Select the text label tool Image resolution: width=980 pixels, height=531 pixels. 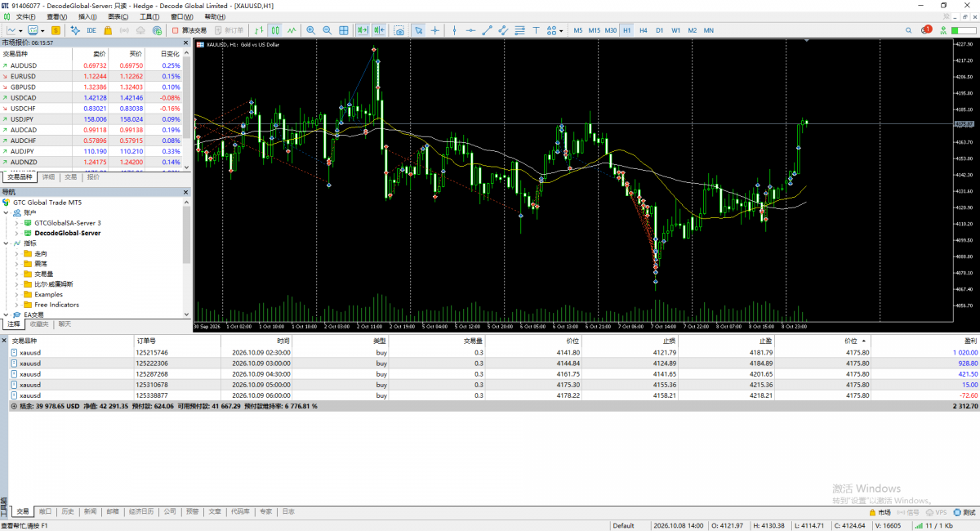537,30
